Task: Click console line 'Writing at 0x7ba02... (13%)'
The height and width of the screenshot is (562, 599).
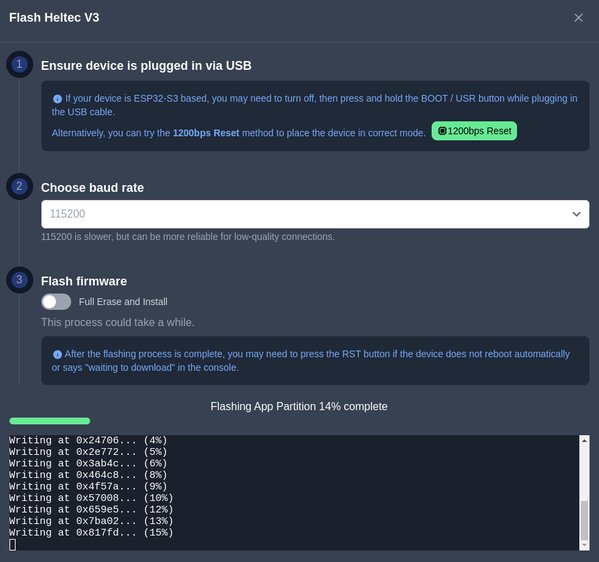Action: pos(91,521)
